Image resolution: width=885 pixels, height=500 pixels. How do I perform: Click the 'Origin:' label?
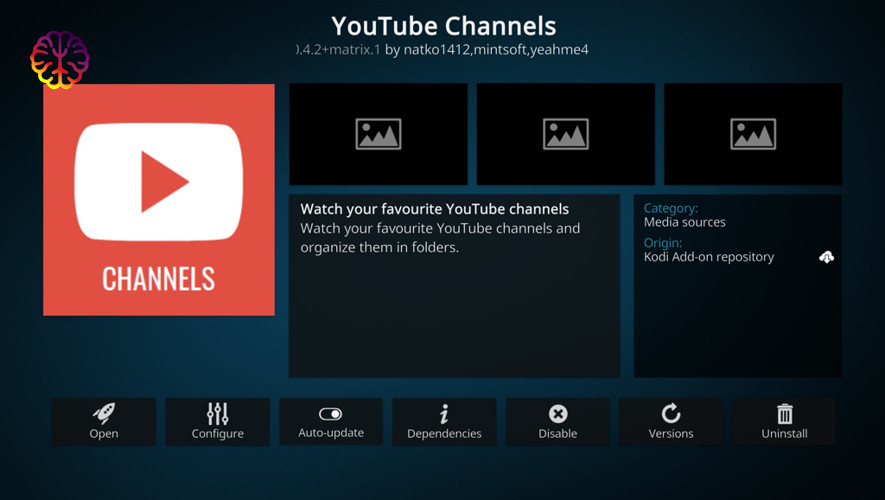pyautogui.click(x=663, y=243)
